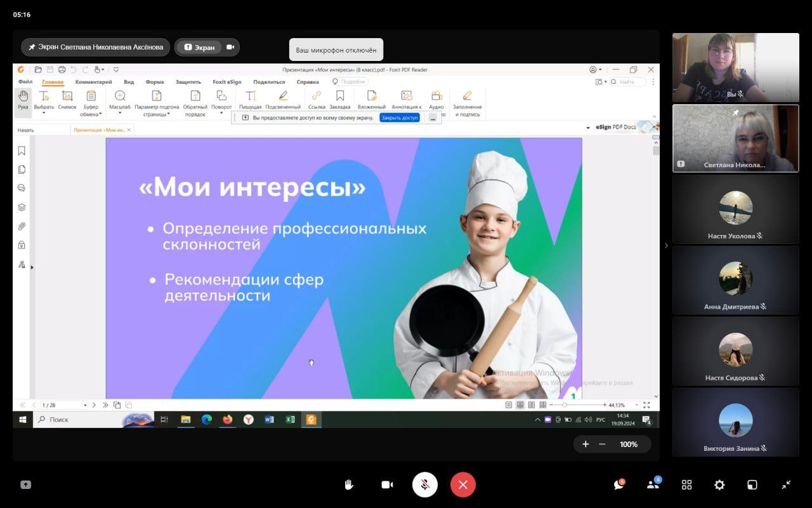The height and width of the screenshot is (508, 812).
Task: Open the participants list
Action: [653, 485]
